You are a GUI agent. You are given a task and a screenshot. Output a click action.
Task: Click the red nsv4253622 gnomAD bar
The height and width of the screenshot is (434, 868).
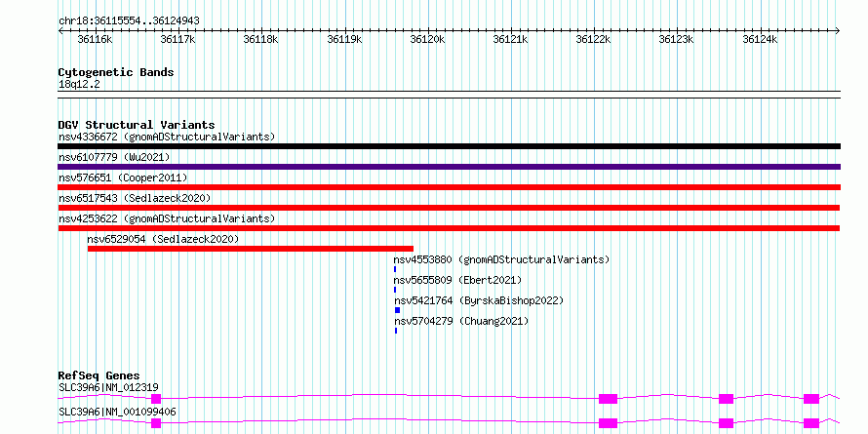[449, 228]
